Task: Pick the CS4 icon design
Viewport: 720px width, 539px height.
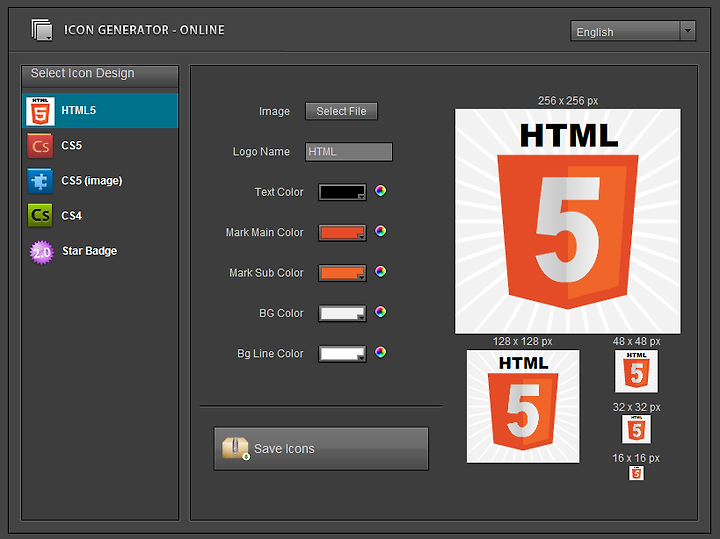Action: pyautogui.click(x=100, y=216)
